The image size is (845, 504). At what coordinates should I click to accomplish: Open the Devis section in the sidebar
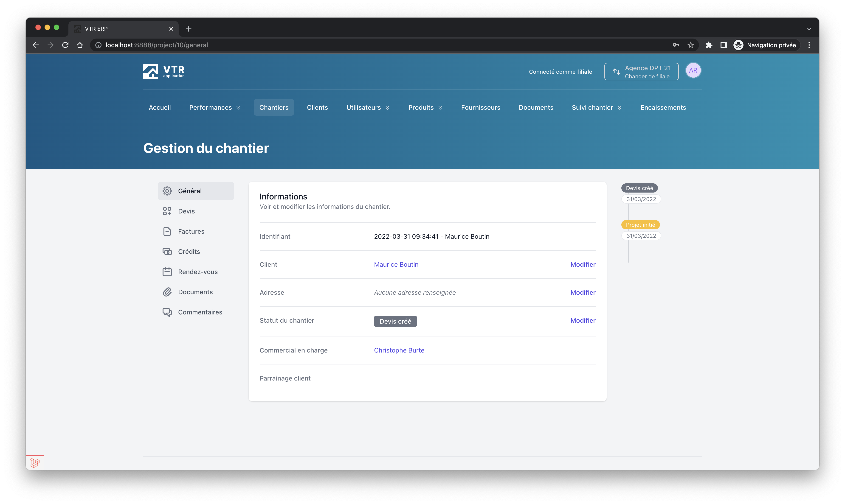[x=186, y=211]
